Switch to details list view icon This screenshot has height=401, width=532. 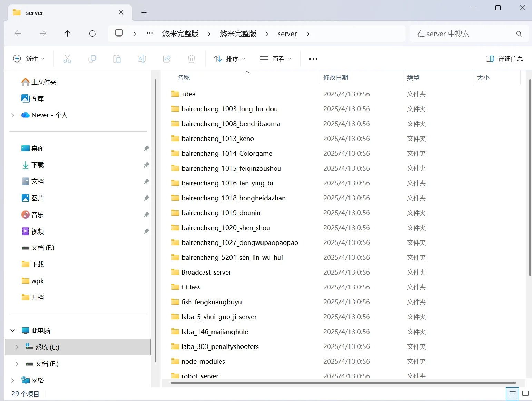[x=513, y=394]
